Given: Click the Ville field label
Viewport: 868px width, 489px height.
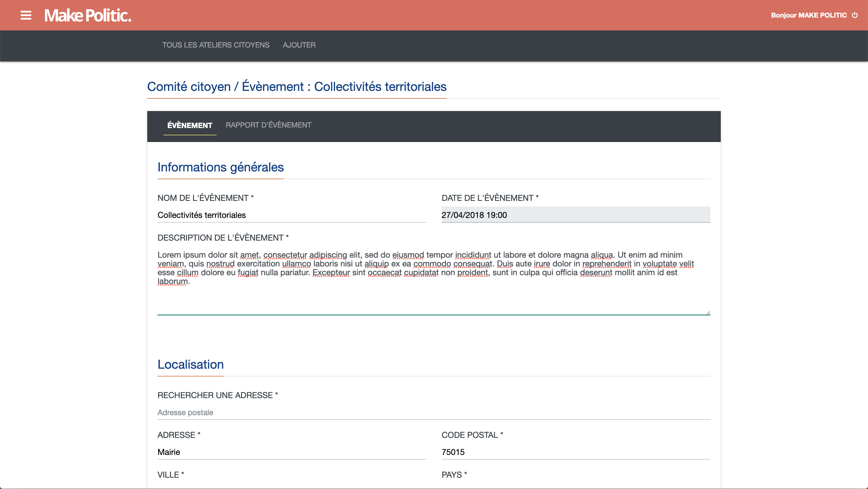Looking at the screenshot, I should (171, 475).
